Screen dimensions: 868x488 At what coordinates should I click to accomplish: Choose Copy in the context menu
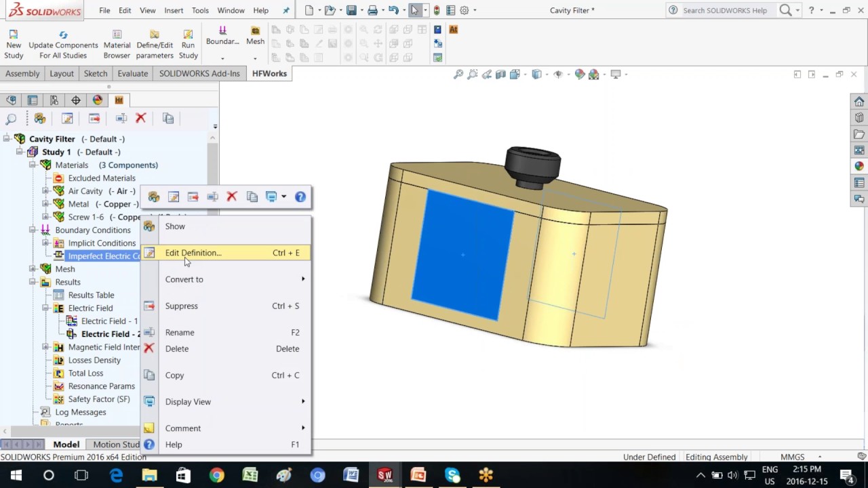(x=226, y=375)
